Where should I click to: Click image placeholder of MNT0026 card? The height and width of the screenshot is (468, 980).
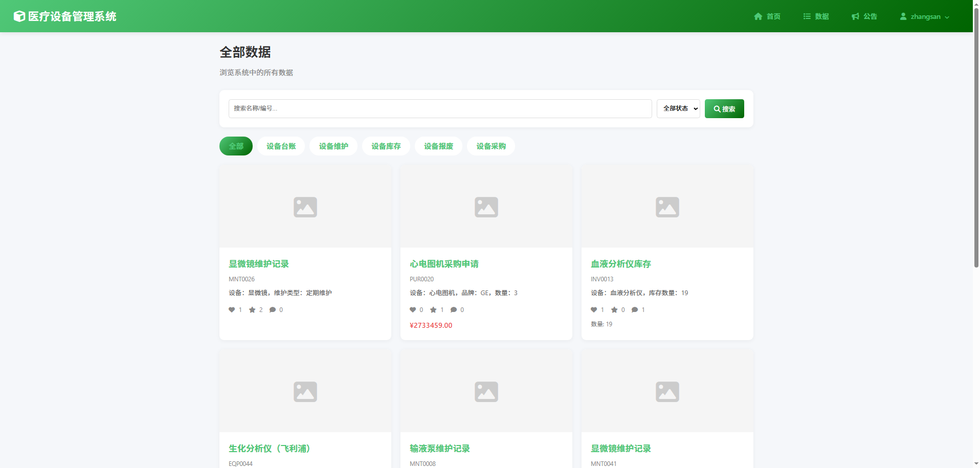click(305, 207)
